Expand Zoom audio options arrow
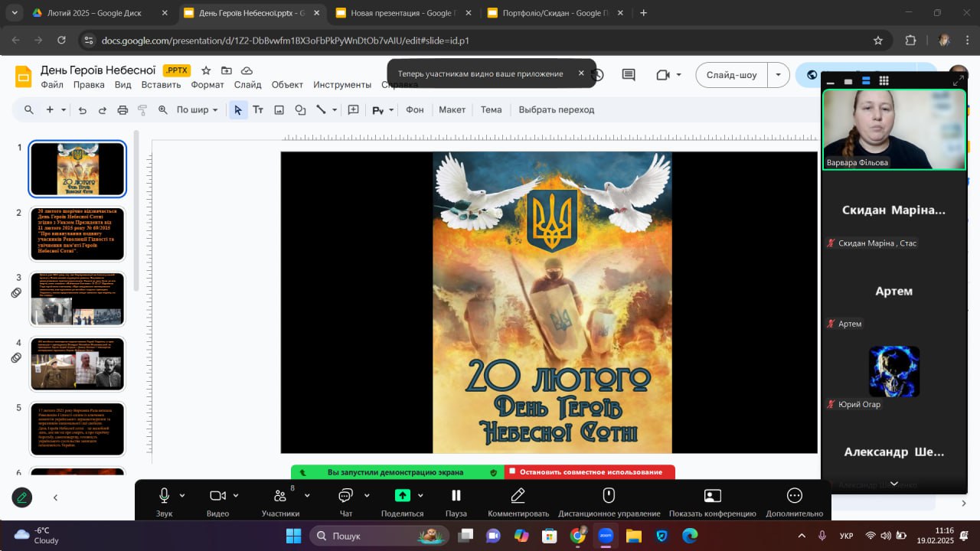Screen dimensions: 980x551 [x=182, y=495]
